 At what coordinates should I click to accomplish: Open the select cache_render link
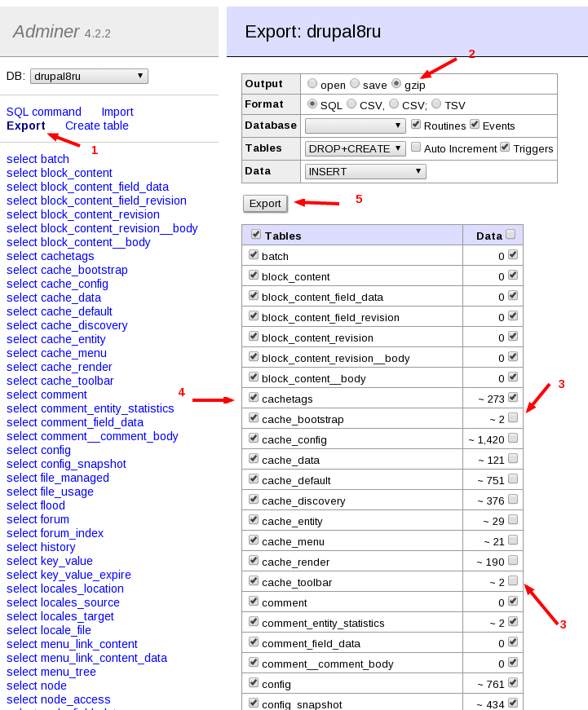(60, 367)
